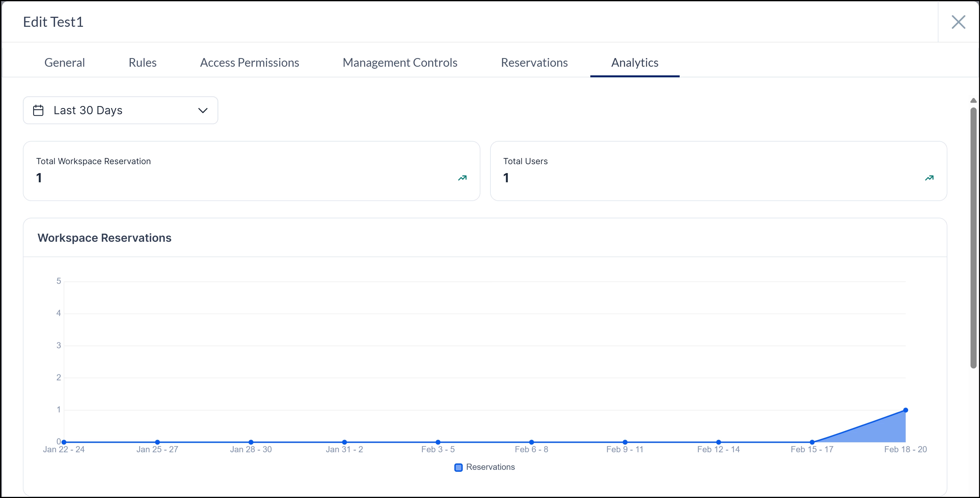Click Jan 22 - 24 data point
The image size is (980, 498).
coord(64,442)
